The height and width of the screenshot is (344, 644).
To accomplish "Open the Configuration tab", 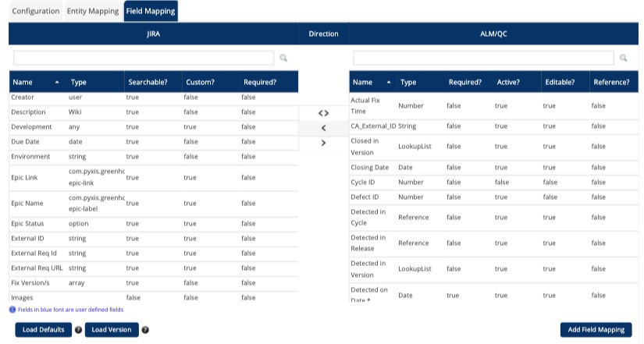I will 36,11.
